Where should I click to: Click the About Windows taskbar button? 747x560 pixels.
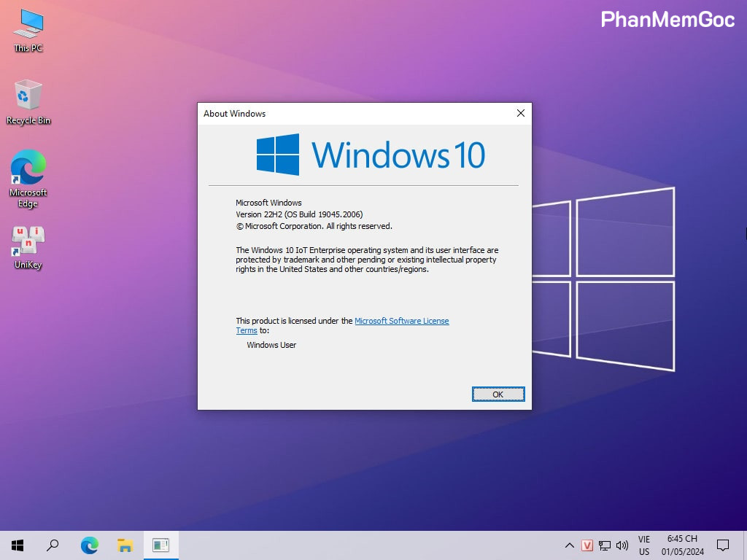coord(160,545)
